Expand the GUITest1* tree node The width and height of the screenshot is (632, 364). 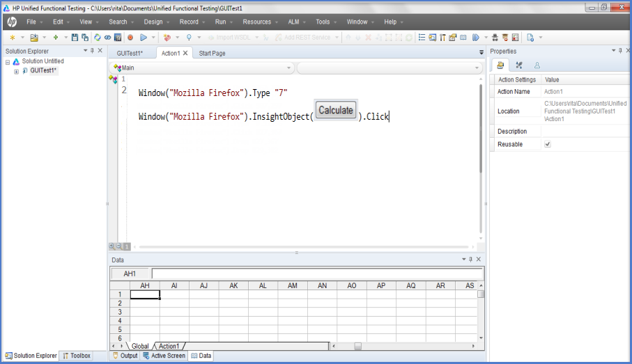point(16,72)
